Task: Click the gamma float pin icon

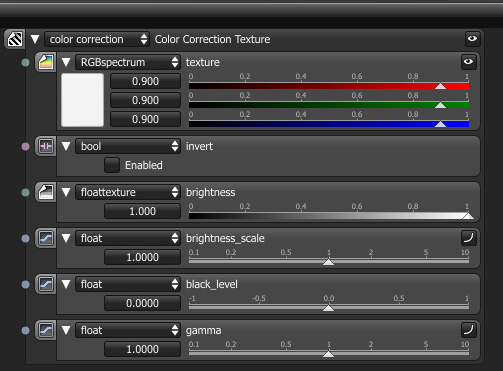Action: [46, 330]
